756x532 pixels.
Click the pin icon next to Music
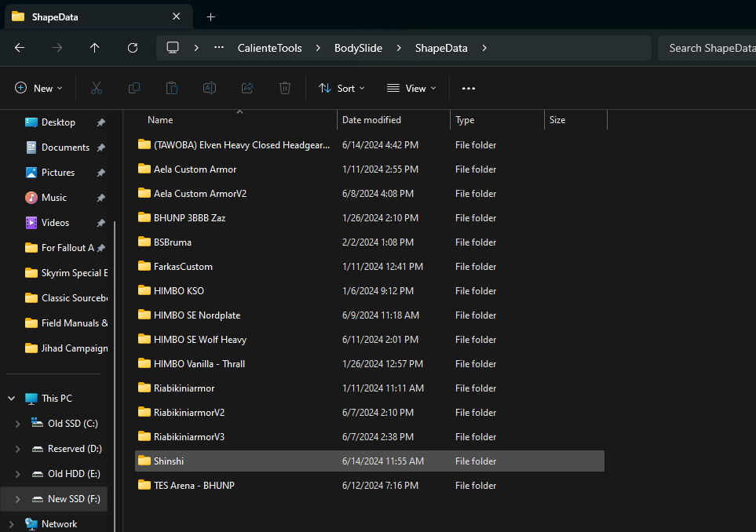pos(100,198)
